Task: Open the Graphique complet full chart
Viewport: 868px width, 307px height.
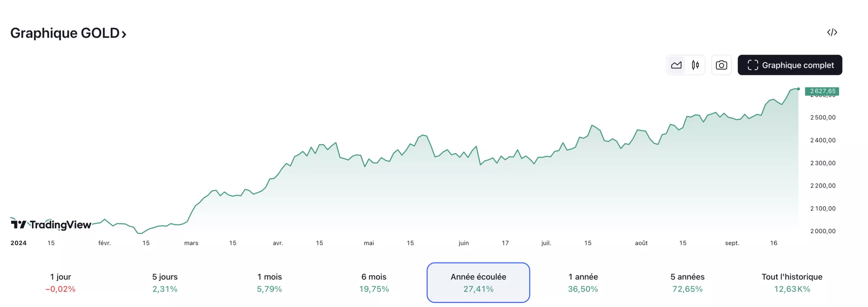Action: [790, 65]
